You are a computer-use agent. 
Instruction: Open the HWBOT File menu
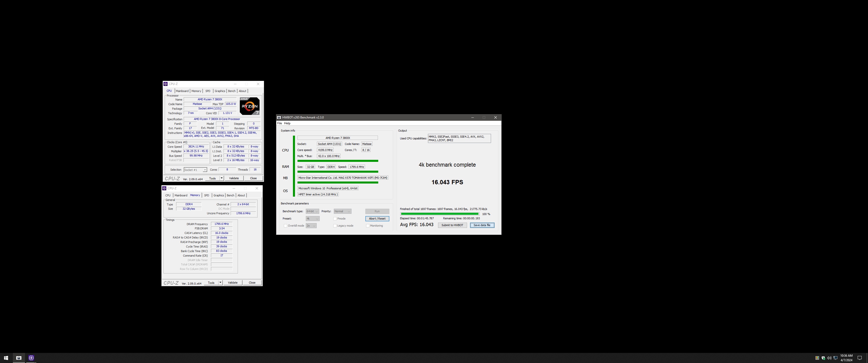pyautogui.click(x=279, y=123)
